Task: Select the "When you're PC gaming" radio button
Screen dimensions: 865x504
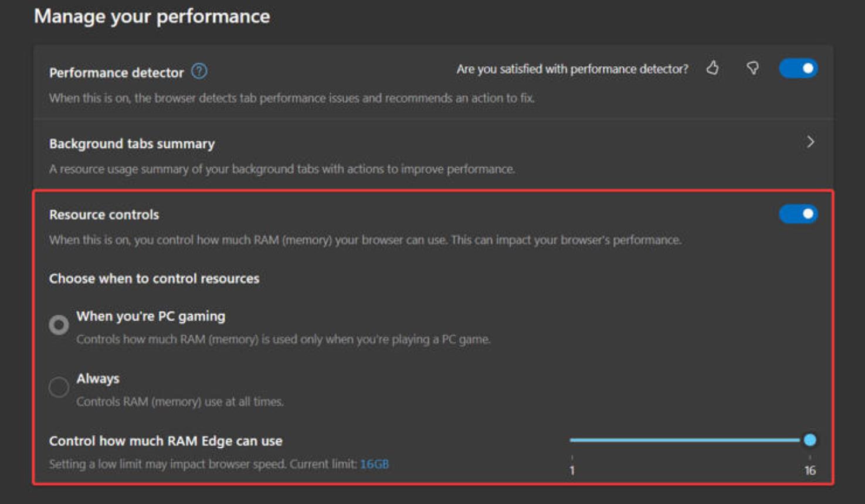Action: click(x=59, y=325)
